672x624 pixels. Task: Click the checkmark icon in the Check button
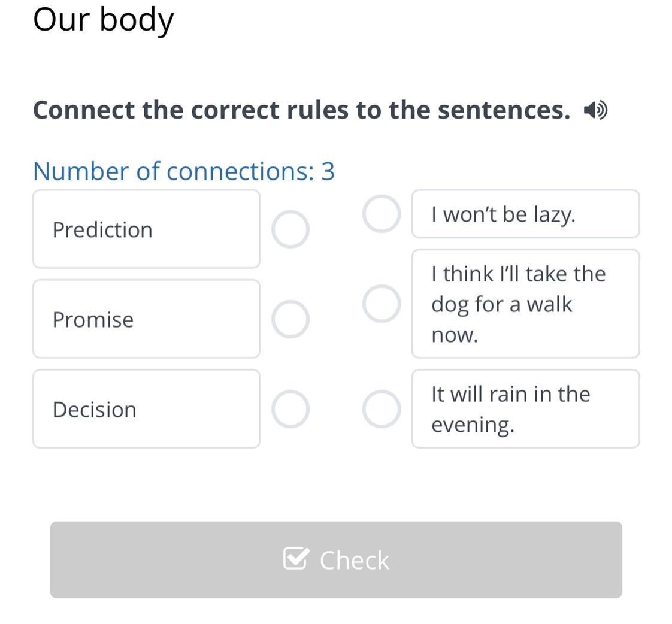click(296, 558)
